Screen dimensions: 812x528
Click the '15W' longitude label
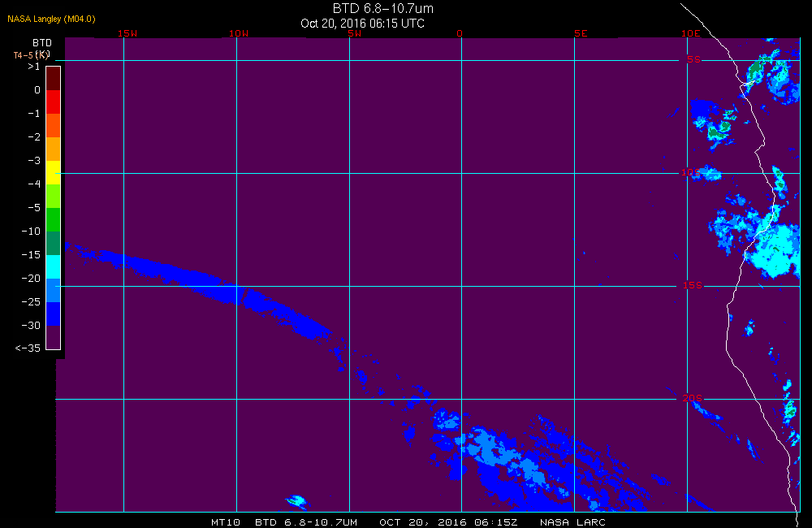pyautogui.click(x=127, y=33)
